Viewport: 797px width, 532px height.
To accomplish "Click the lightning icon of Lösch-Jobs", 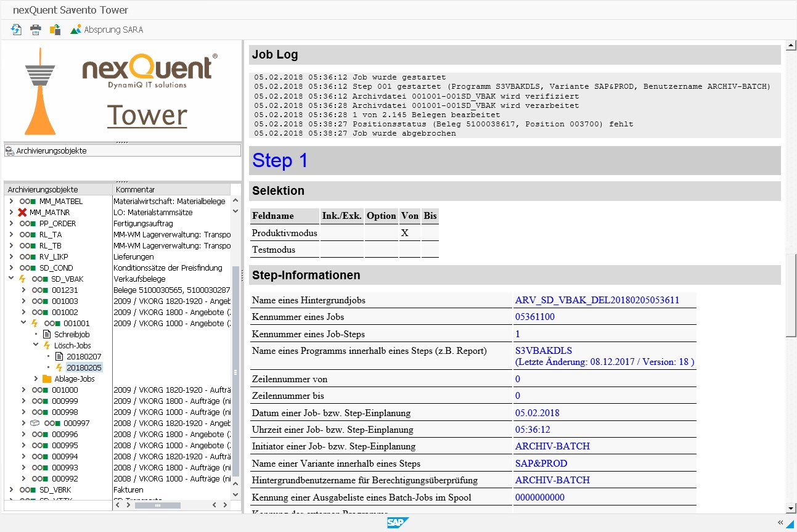I will [47, 345].
